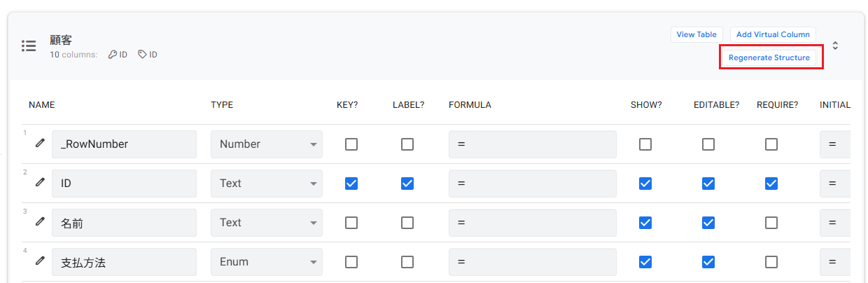Click the table list icon beside 顧客
The height and width of the screenshot is (283, 868).
(x=29, y=46)
